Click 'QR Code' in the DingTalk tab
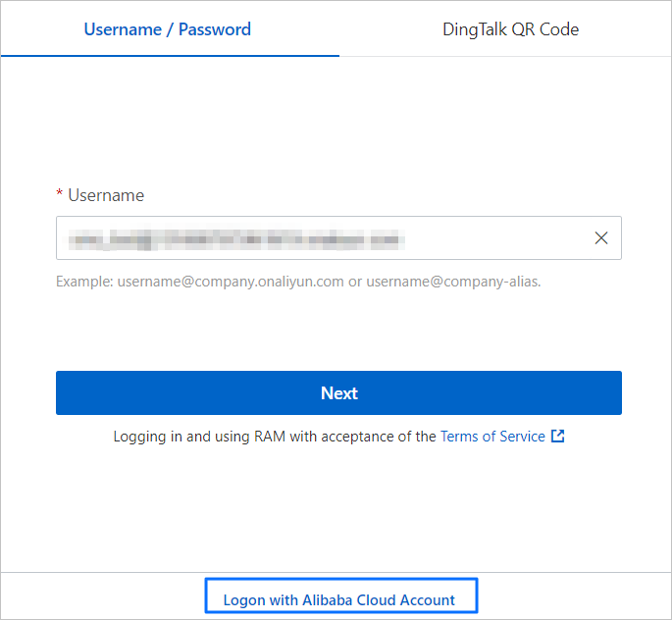 click(x=545, y=29)
